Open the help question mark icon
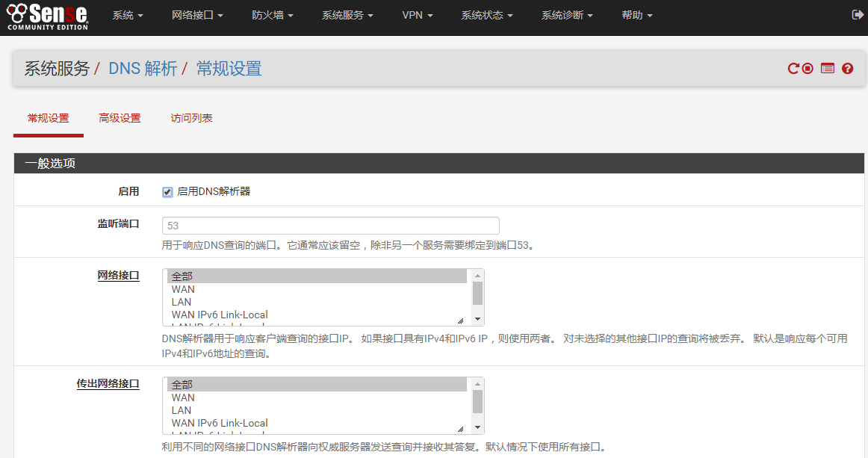 point(847,69)
